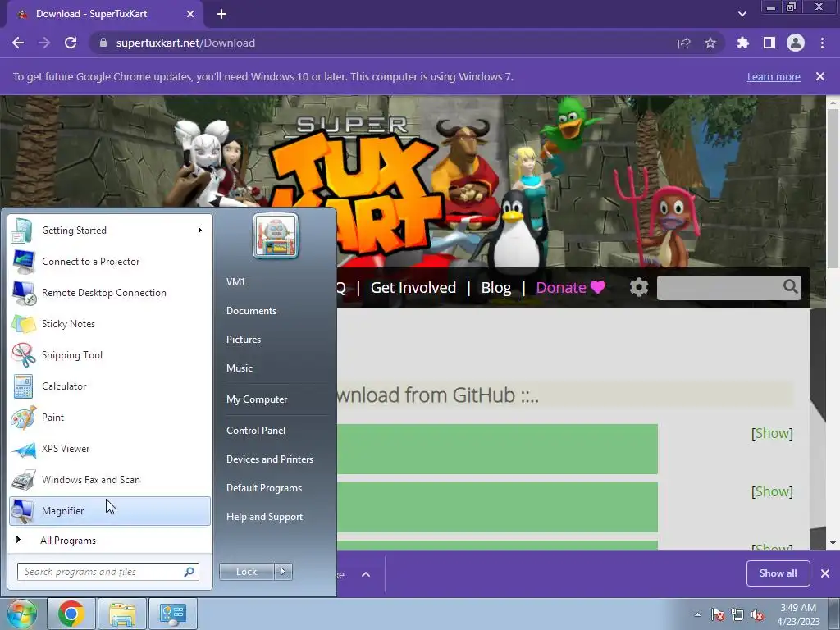
Task: Launch the Paint palette icon
Action: [23, 418]
